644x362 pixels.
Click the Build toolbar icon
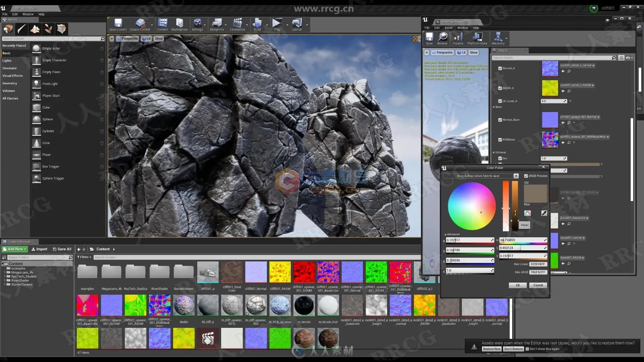click(257, 25)
